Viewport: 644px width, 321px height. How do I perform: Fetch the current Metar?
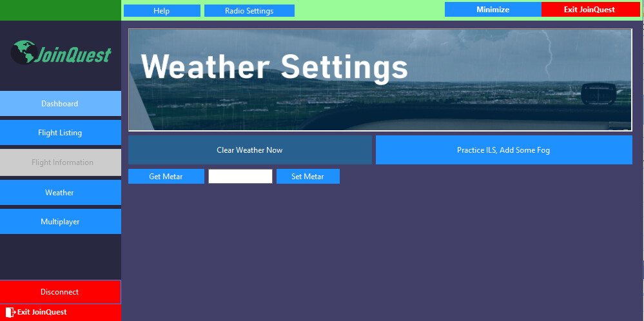click(x=166, y=177)
